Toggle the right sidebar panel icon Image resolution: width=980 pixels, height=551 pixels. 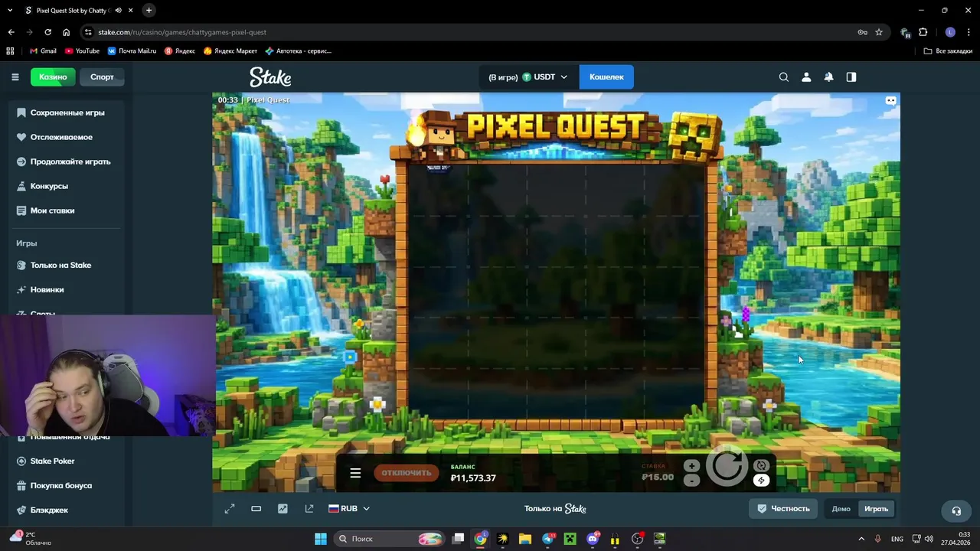click(x=851, y=77)
